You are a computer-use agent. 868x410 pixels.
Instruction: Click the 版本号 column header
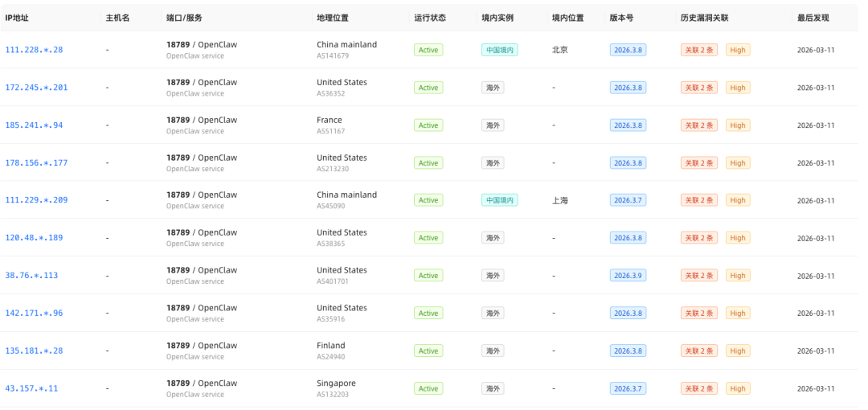tap(620, 17)
